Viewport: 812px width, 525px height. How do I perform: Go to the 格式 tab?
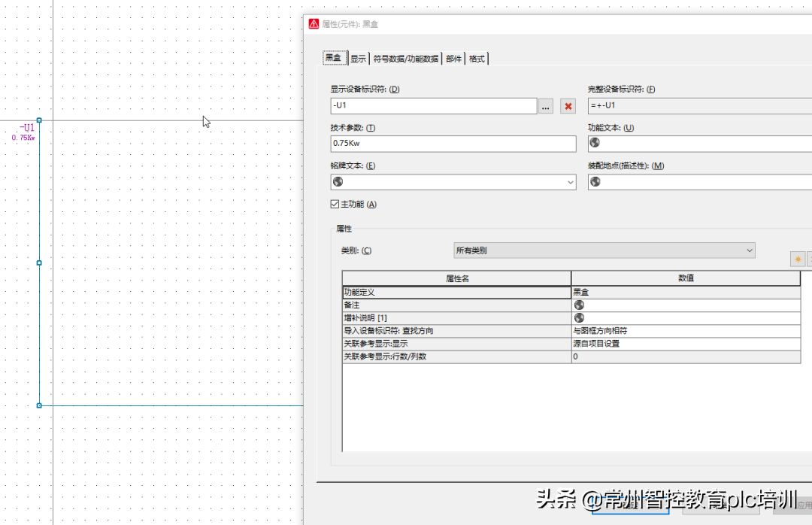[477, 59]
